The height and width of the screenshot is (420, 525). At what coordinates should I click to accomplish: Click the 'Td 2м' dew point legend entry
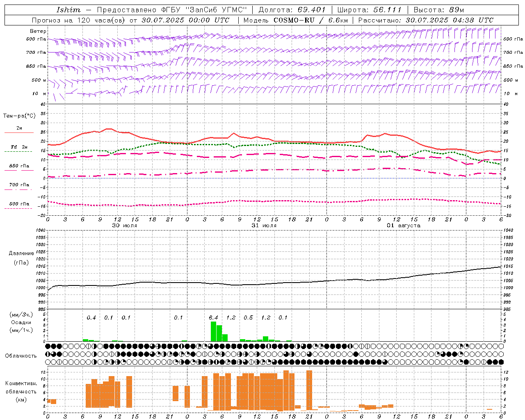point(19,147)
